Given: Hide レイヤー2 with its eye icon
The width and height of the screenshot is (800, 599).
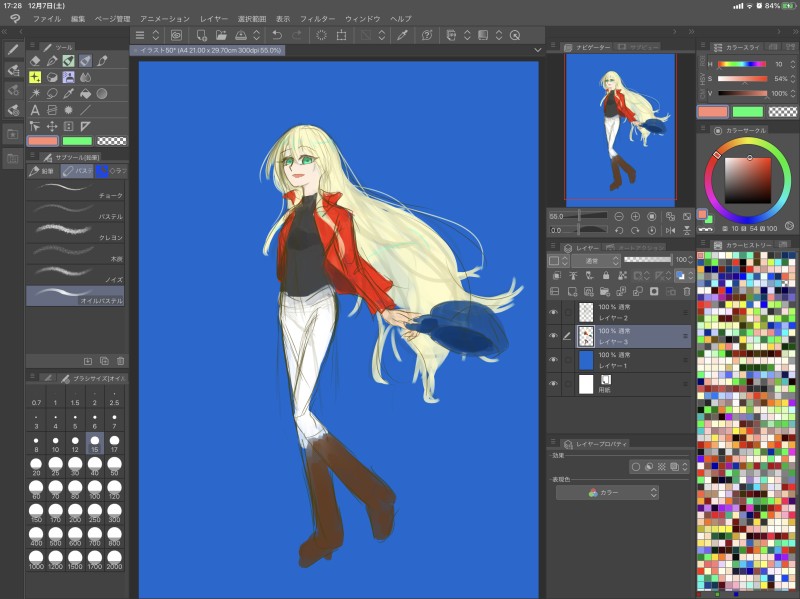Looking at the screenshot, I should coord(553,311).
